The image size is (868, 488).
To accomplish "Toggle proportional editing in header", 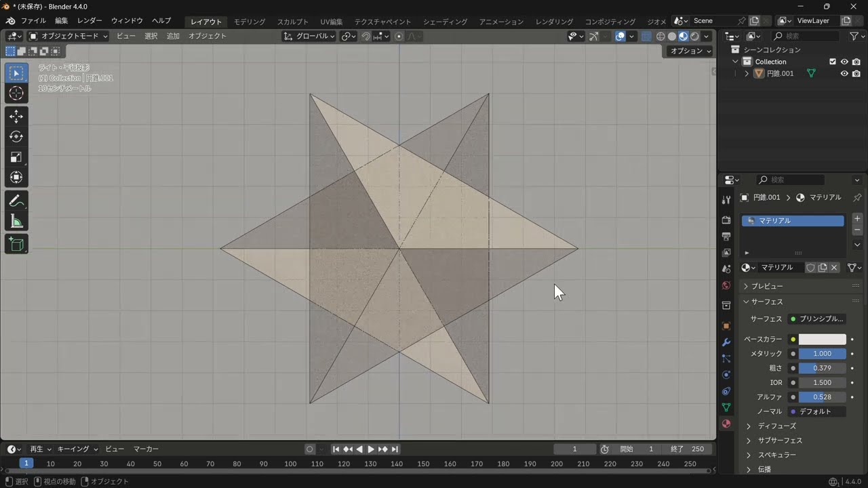I will [x=399, y=36].
